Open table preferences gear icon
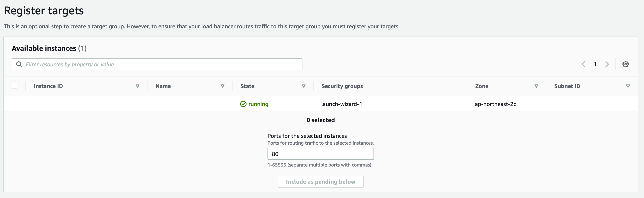This screenshot has width=644, height=198. [625, 64]
